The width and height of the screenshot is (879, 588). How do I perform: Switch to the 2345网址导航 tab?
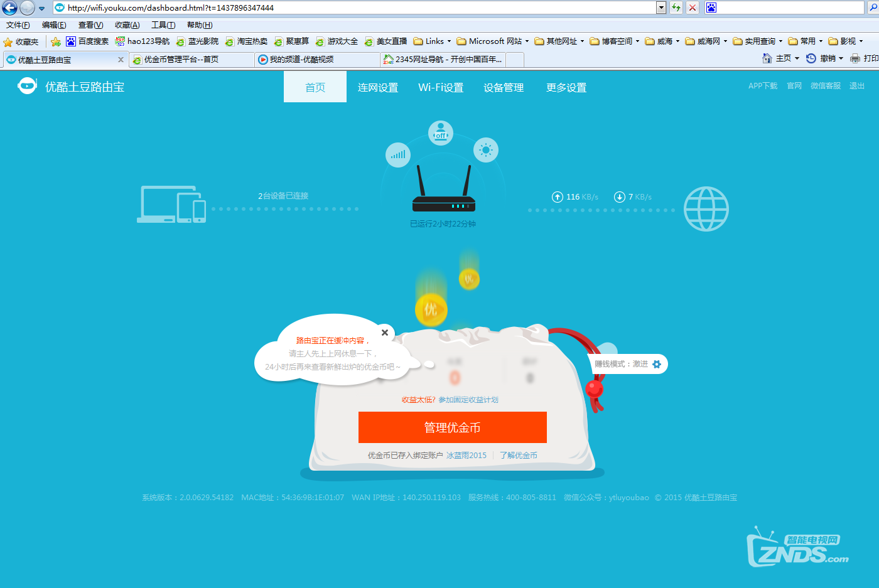[x=443, y=60]
